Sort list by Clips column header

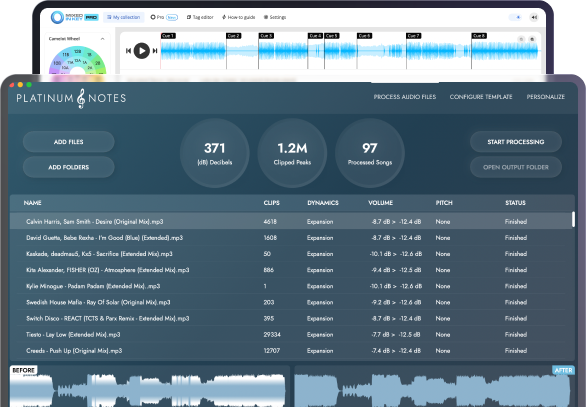272,203
